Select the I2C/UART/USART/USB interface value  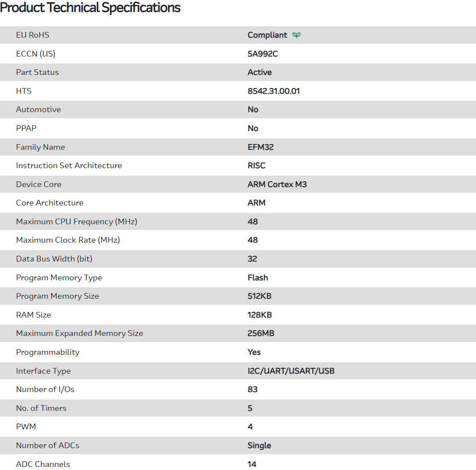291,371
